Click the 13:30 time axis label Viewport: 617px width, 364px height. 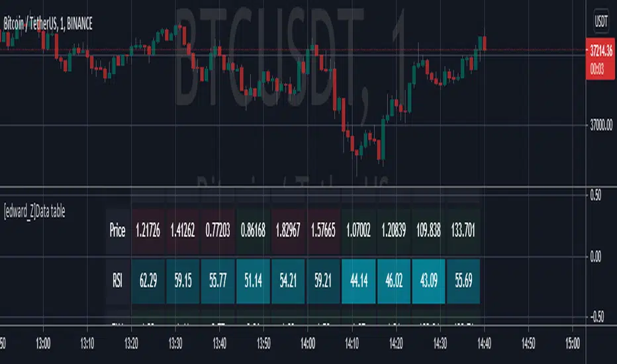(175, 344)
